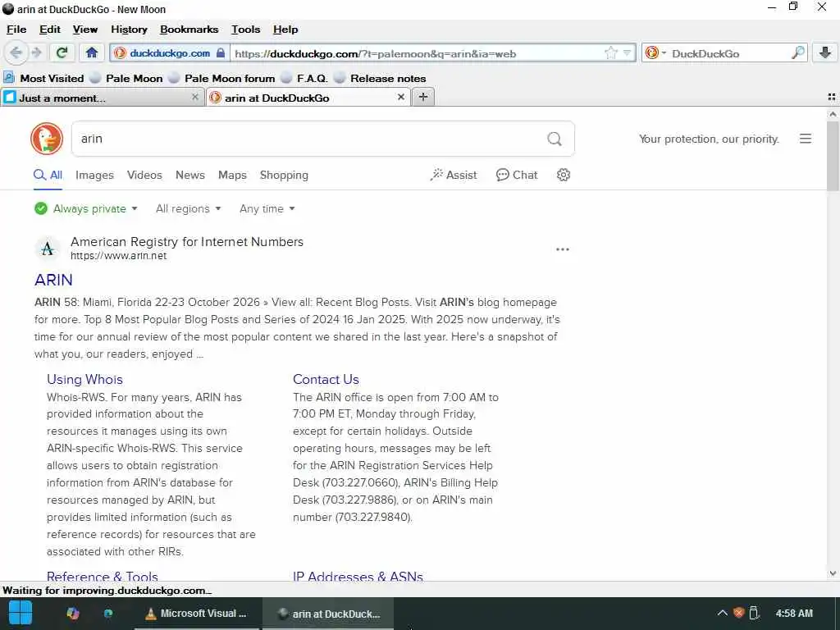Click the padlock site identity icon
The width and height of the screenshot is (840, 630).
(221, 53)
